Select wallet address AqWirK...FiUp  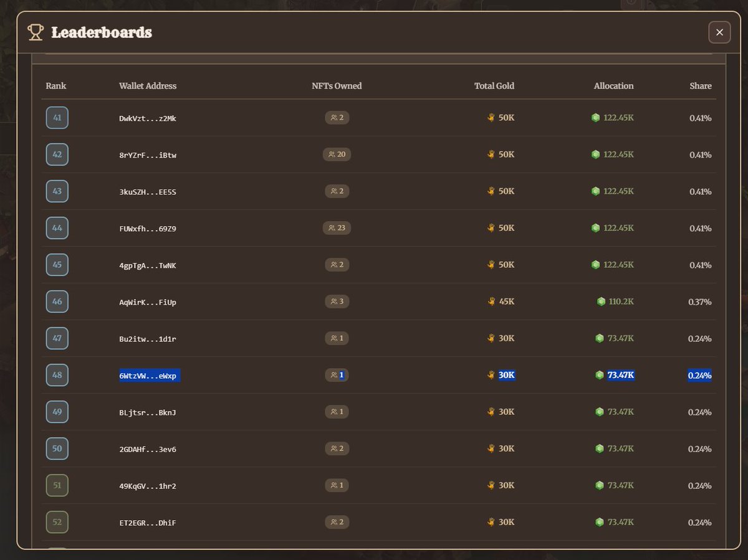[148, 302]
